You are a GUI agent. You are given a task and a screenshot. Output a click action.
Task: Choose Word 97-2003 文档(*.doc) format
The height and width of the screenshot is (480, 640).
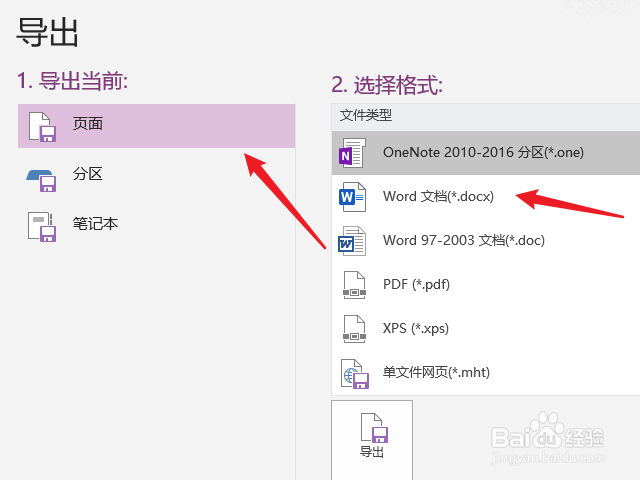point(486,240)
